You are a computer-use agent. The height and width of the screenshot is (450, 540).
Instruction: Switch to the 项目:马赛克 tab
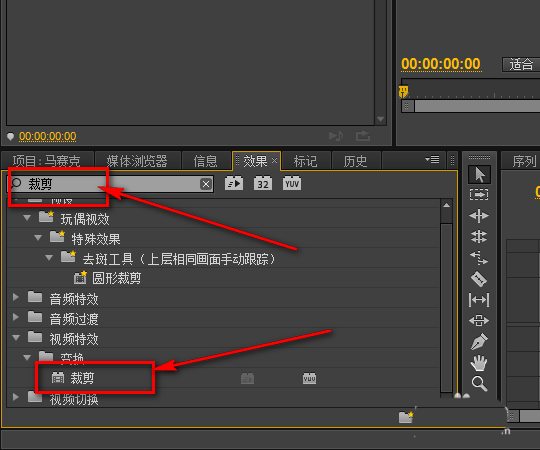48,161
